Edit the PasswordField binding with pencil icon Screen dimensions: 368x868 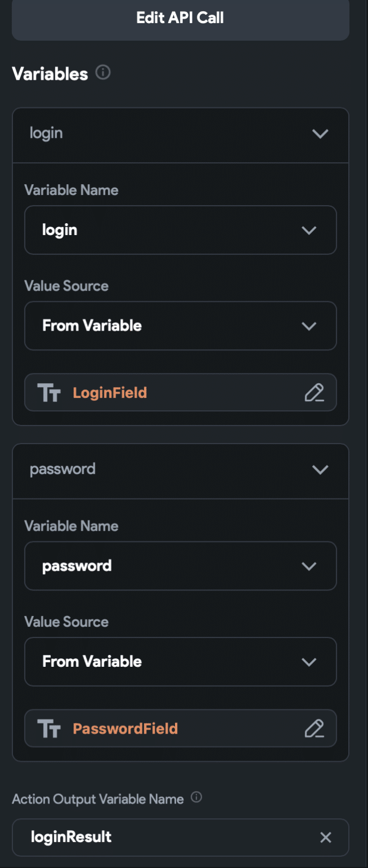(x=314, y=728)
